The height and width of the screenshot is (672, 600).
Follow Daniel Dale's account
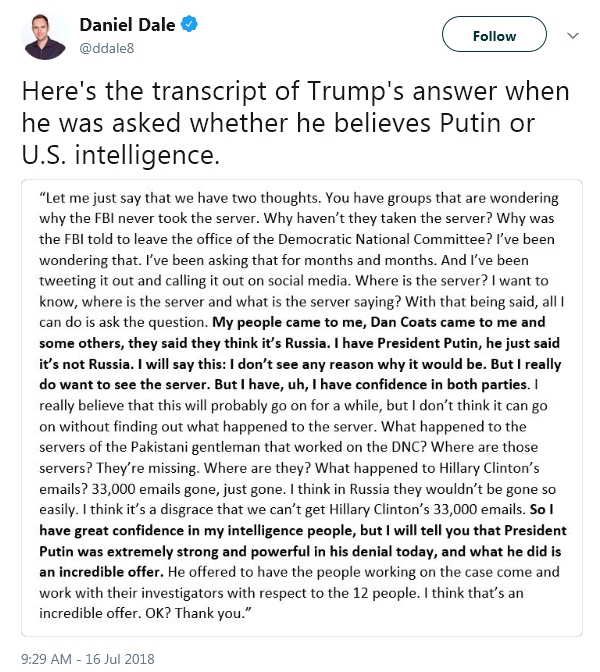pos(494,34)
